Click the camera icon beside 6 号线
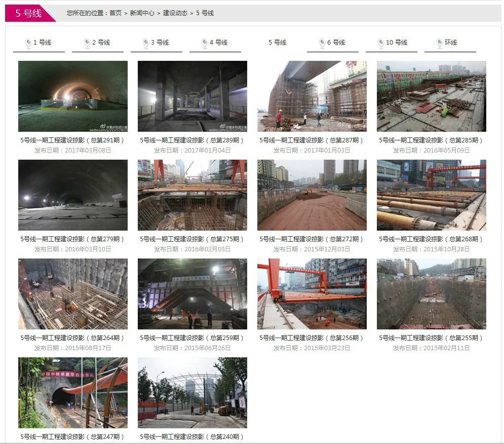The height and width of the screenshot is (444, 504). click(x=322, y=43)
